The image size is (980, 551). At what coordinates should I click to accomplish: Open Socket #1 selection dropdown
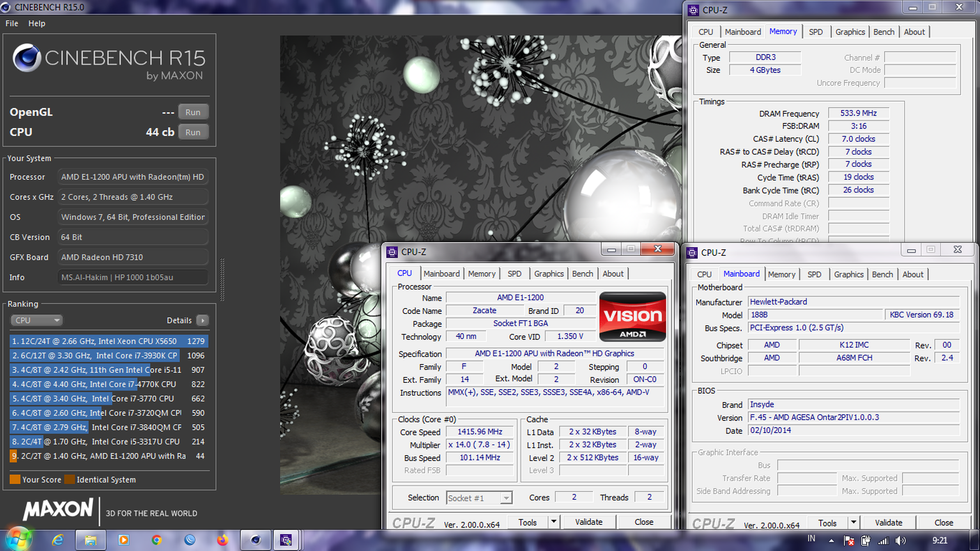coord(479,498)
